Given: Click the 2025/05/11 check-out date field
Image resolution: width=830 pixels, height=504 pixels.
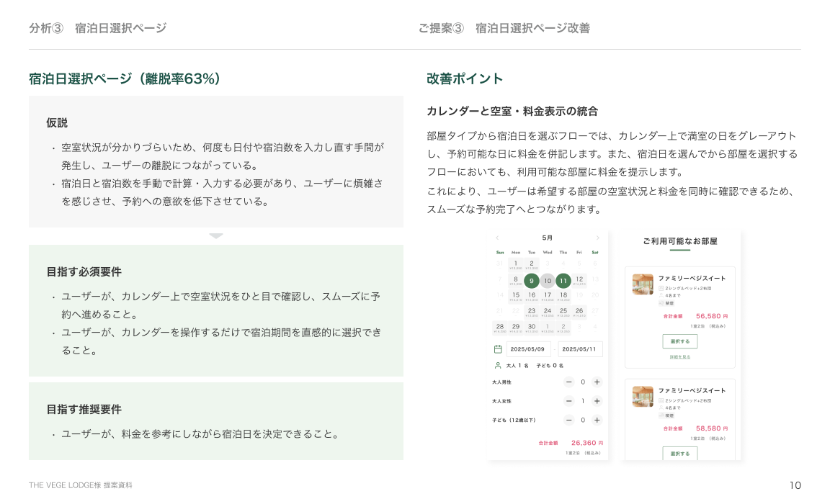Looking at the screenshot, I should [x=580, y=349].
